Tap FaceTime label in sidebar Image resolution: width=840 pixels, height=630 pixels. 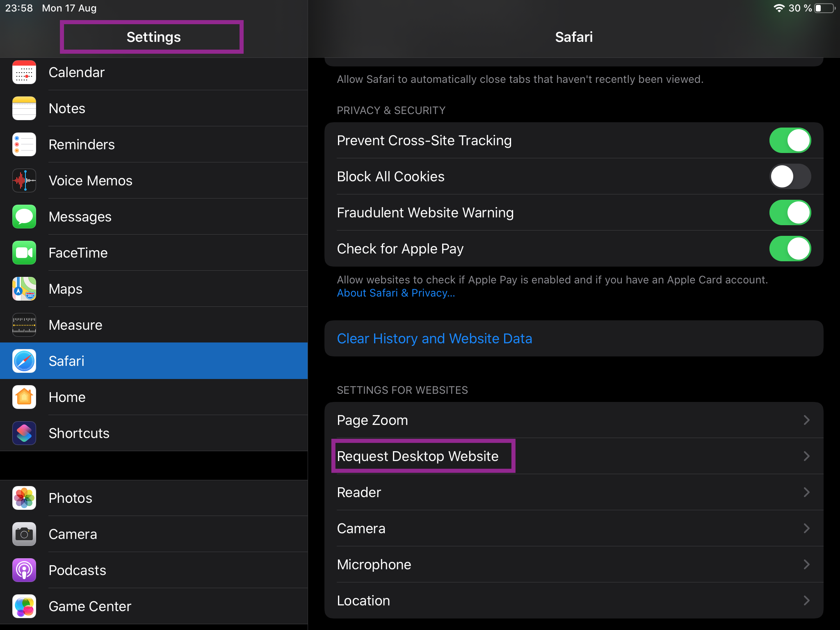tap(78, 253)
